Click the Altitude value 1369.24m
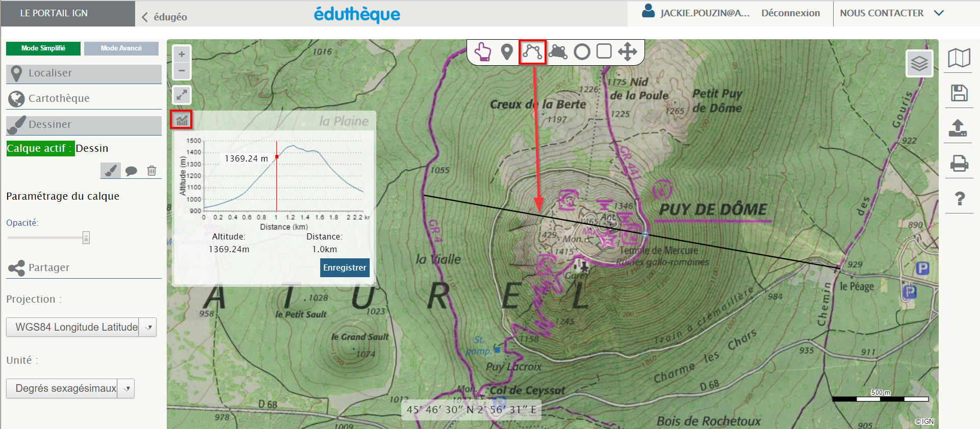980x429 pixels. 229,249
